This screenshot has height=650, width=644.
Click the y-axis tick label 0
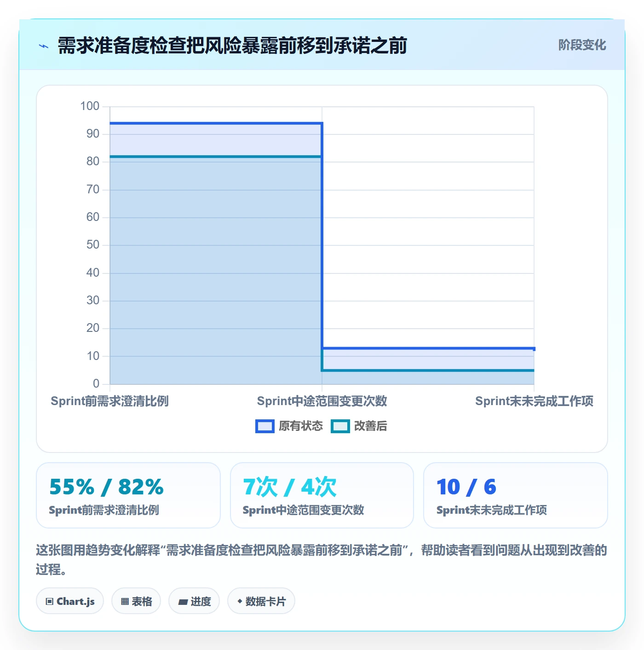click(96, 383)
